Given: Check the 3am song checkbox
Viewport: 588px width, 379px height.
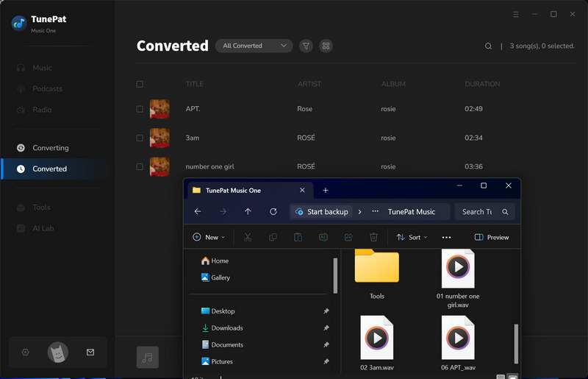Looking at the screenshot, I should coord(140,138).
